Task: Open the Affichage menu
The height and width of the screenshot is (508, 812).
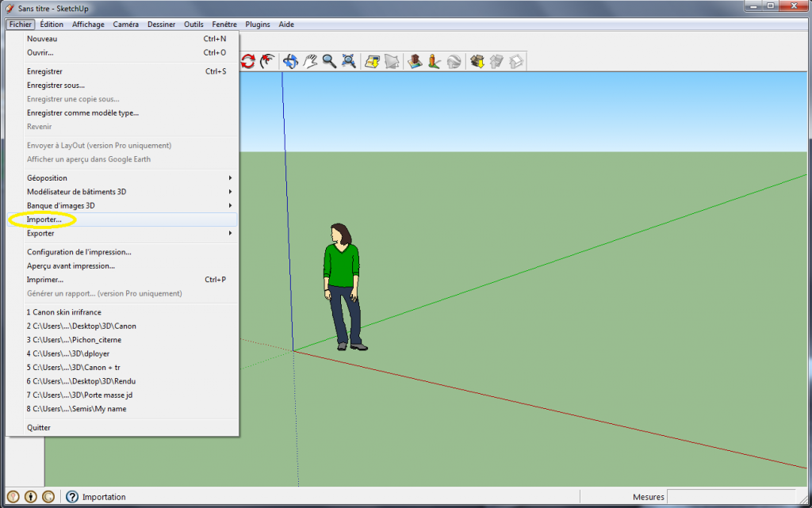Action: pyautogui.click(x=88, y=25)
